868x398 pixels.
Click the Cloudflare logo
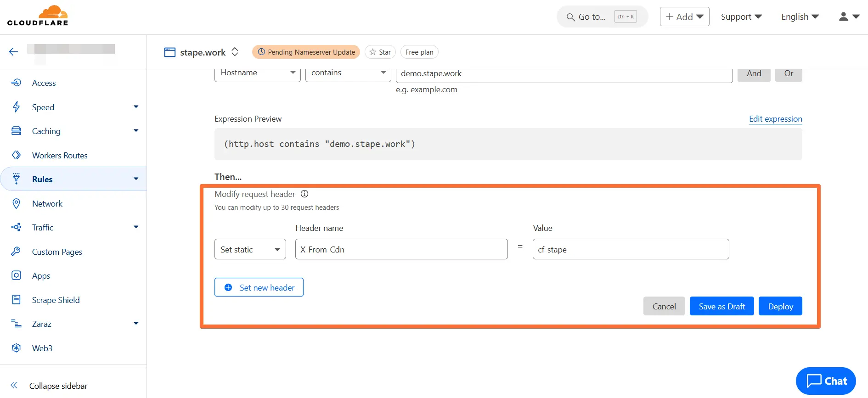tap(38, 16)
